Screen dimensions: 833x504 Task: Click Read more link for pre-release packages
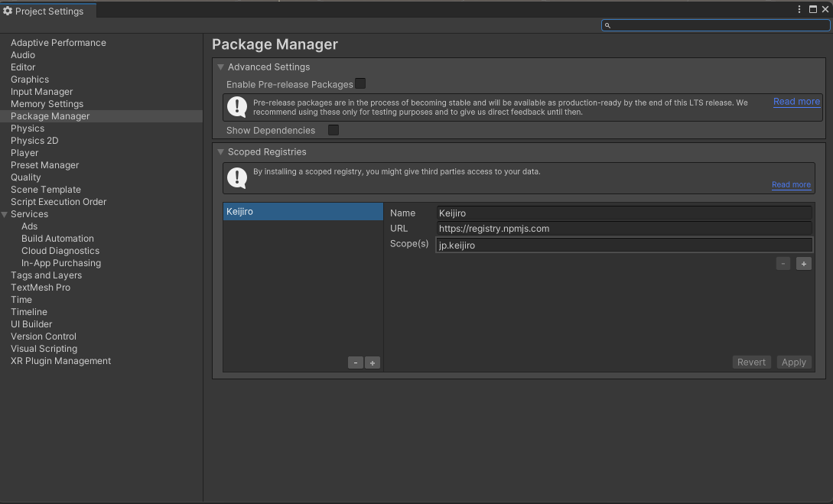(796, 102)
